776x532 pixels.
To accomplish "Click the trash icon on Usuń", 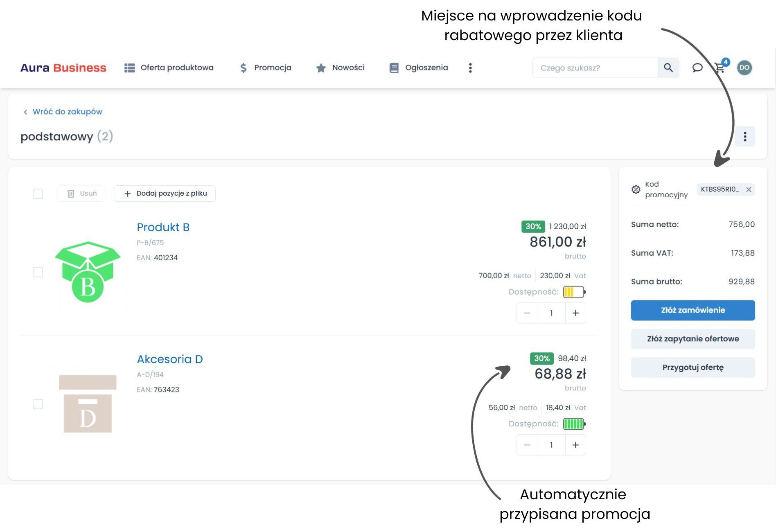I will (70, 193).
